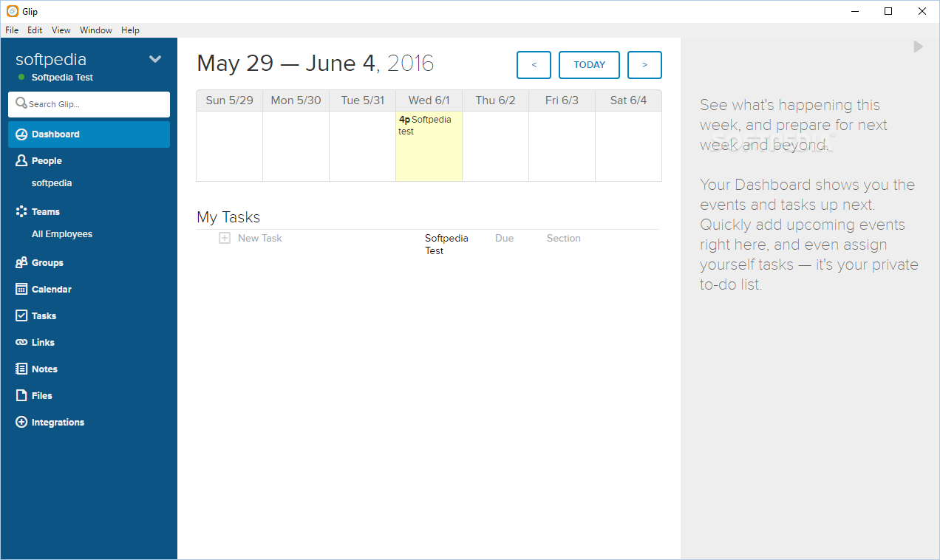Go to next week with > button
The width and height of the screenshot is (940, 560).
point(644,65)
